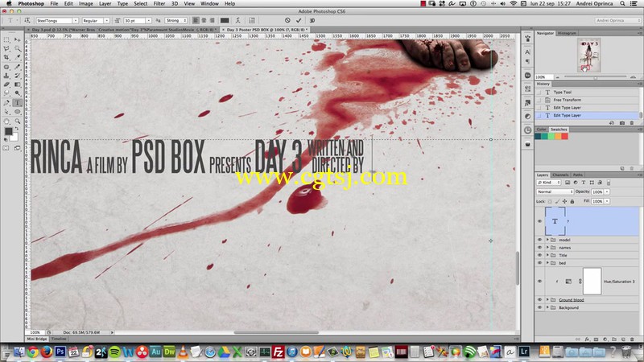This screenshot has height=362, width=644.
Task: Click the create warped text icon
Action: coord(237,20)
